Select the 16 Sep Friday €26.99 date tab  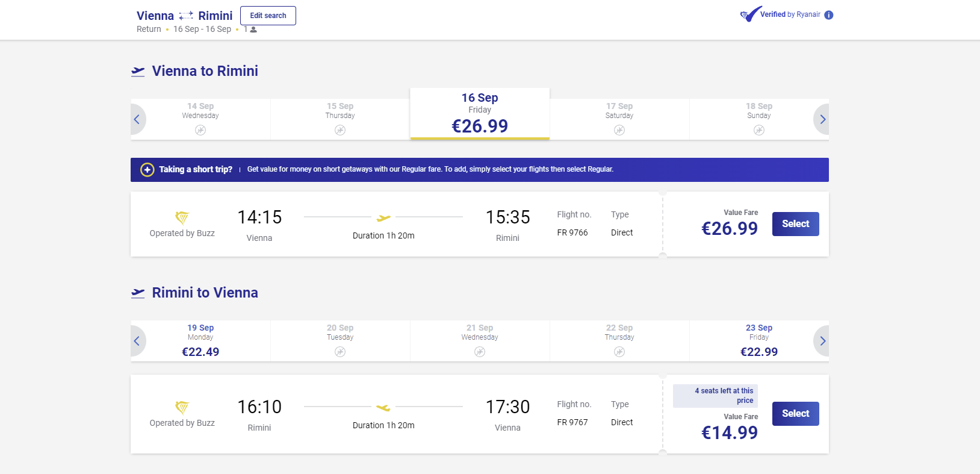click(x=480, y=114)
